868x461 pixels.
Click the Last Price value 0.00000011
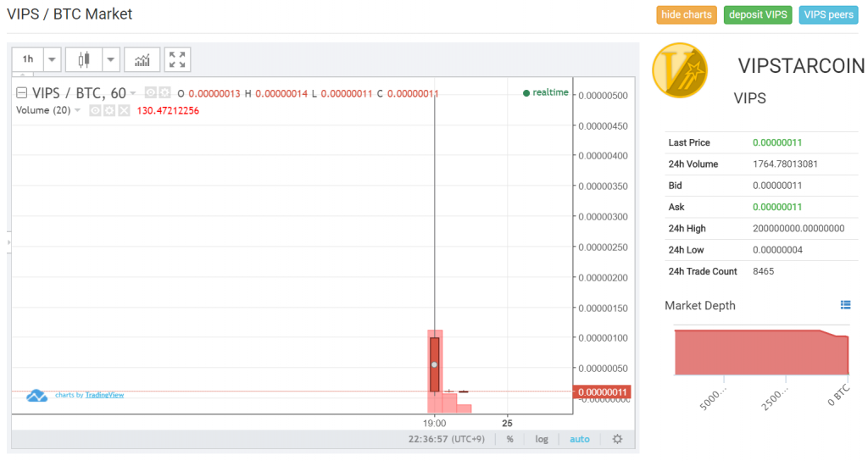pos(777,142)
